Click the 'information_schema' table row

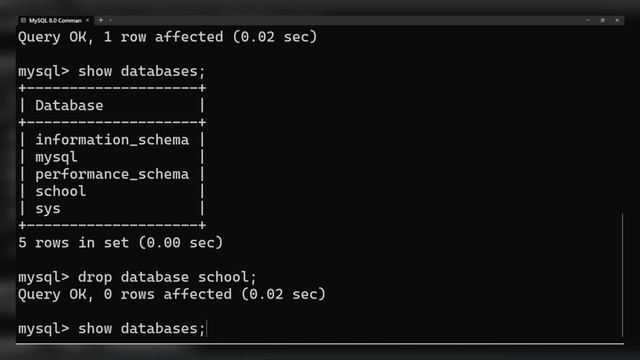point(112,140)
